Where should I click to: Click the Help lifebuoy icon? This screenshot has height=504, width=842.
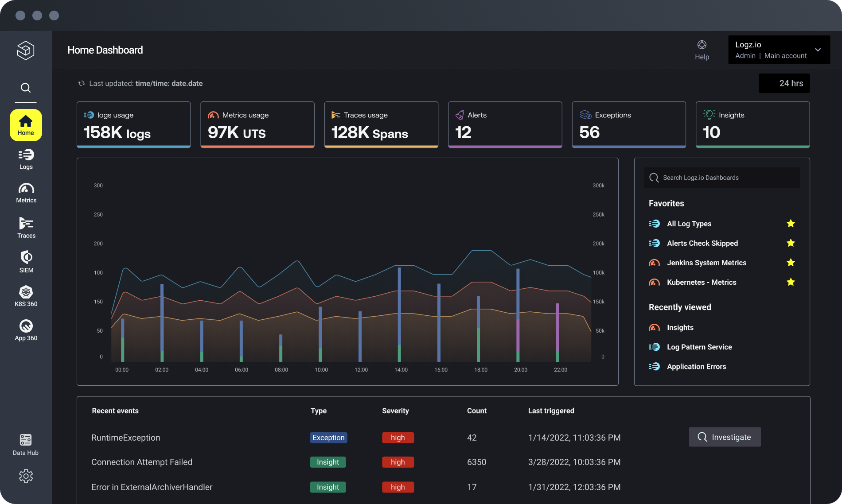click(702, 45)
